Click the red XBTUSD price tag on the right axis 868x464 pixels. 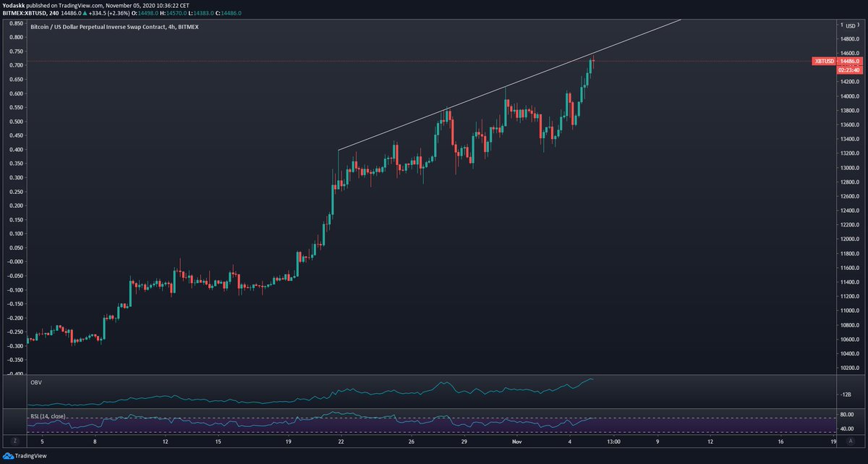[x=824, y=62]
